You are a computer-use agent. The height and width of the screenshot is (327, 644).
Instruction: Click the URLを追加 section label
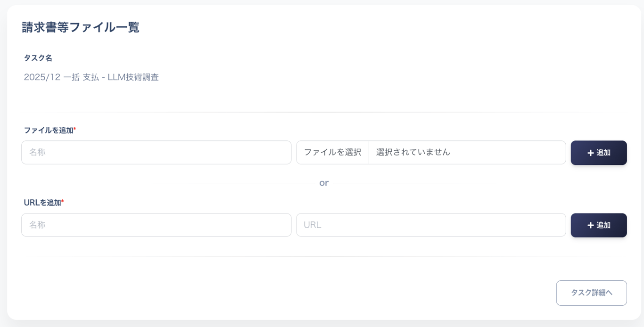pos(42,203)
